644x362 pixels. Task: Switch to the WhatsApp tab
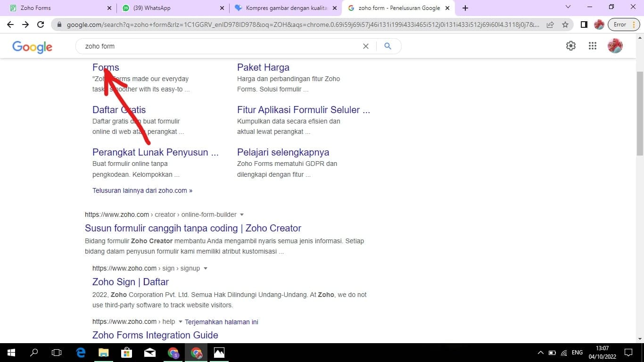point(173,8)
